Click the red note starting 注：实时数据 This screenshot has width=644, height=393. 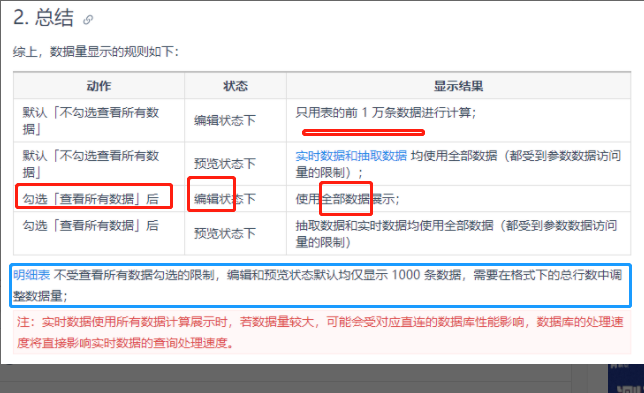[322, 332]
